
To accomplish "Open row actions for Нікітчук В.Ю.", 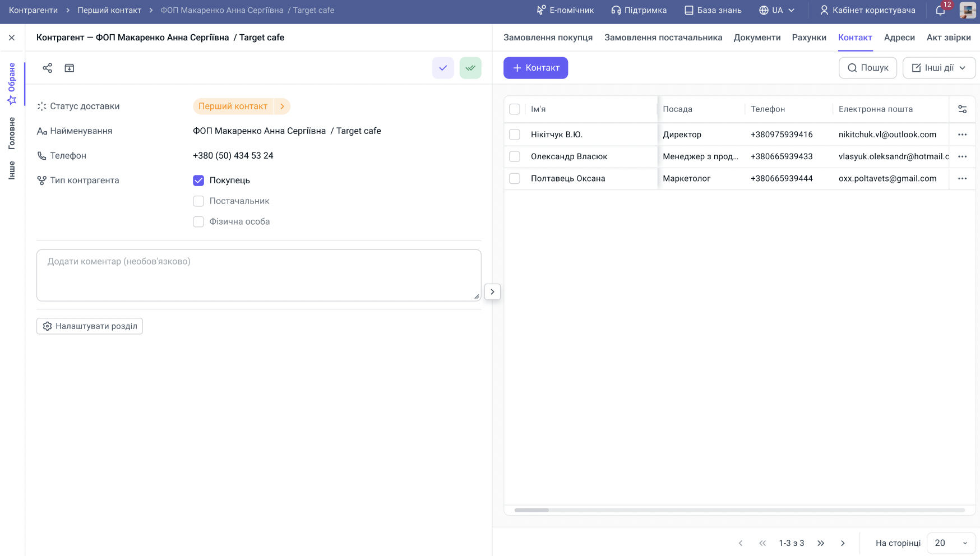I will click(x=962, y=135).
